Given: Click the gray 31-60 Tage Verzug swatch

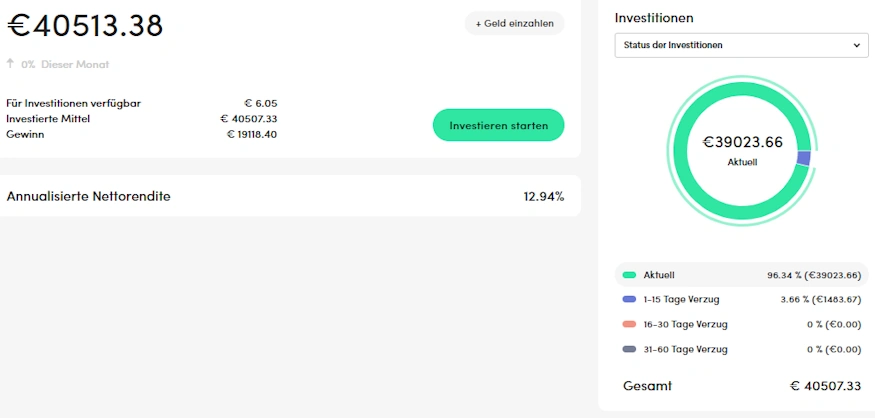Looking at the screenshot, I should pos(629,349).
